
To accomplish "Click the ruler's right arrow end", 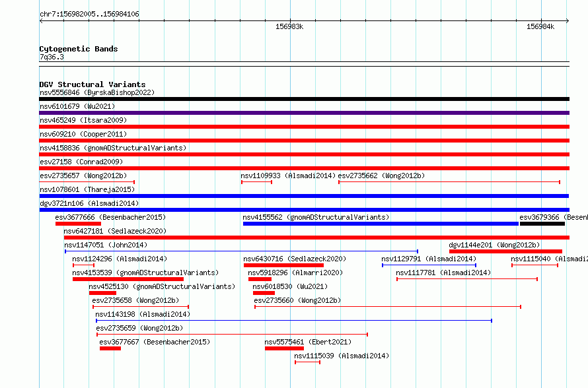I will coord(568,20).
